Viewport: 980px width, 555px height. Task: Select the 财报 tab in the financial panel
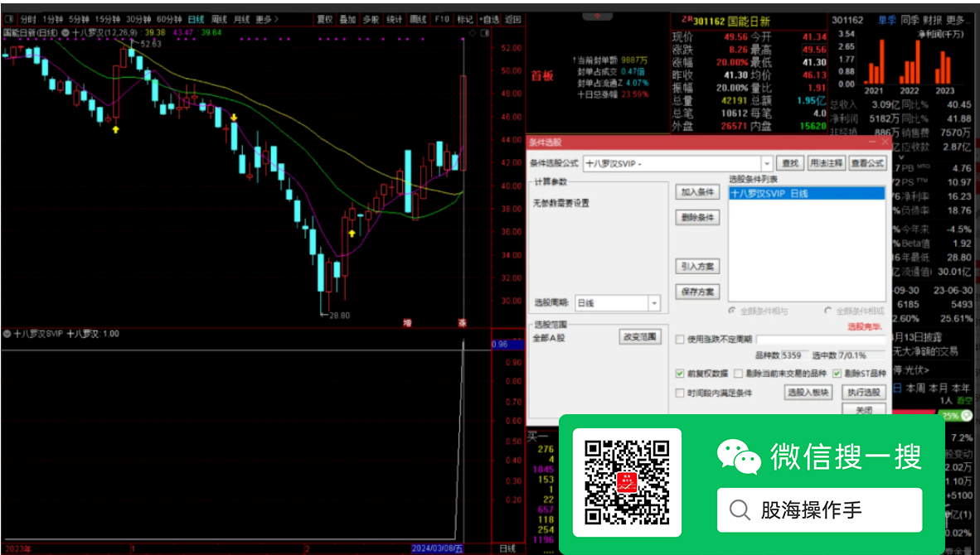[x=933, y=20]
